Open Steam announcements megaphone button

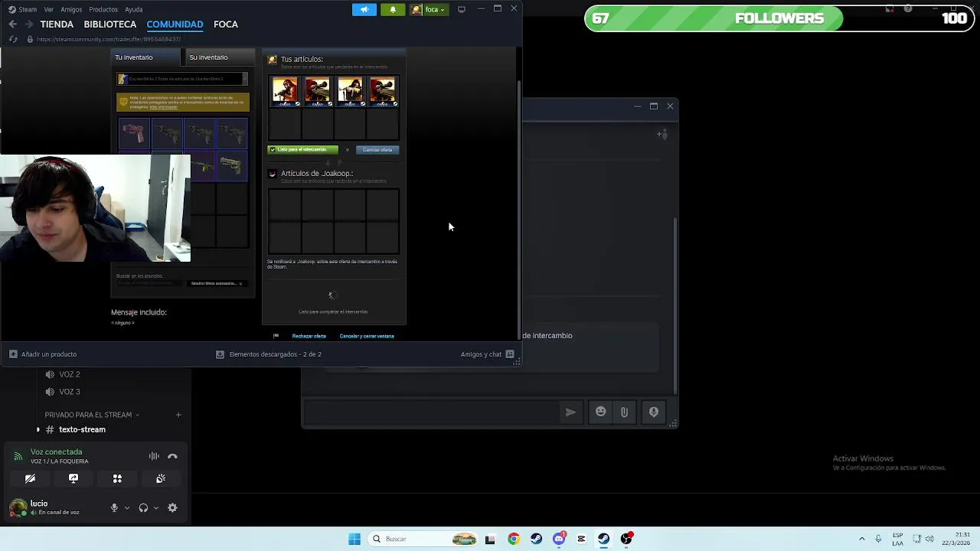click(364, 9)
